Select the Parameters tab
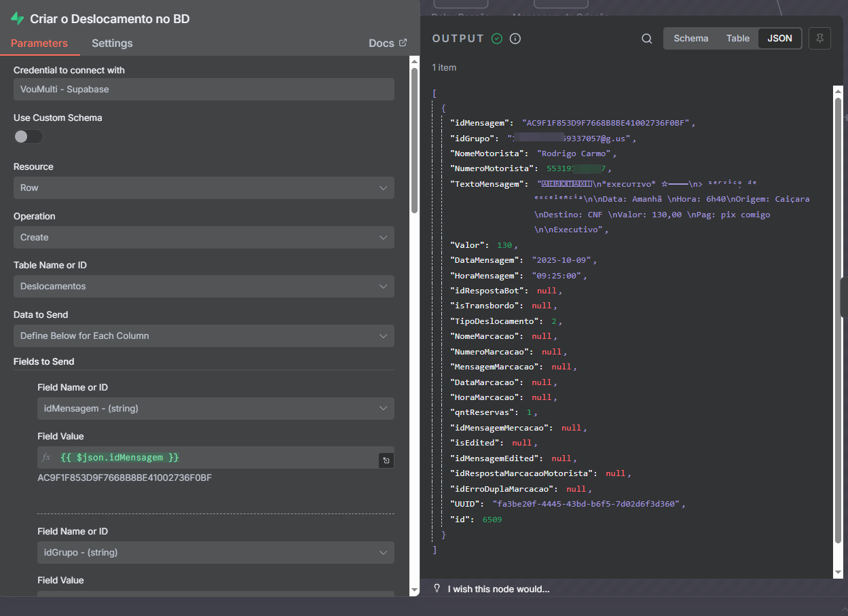Viewport: 848px width, 616px height. click(39, 43)
